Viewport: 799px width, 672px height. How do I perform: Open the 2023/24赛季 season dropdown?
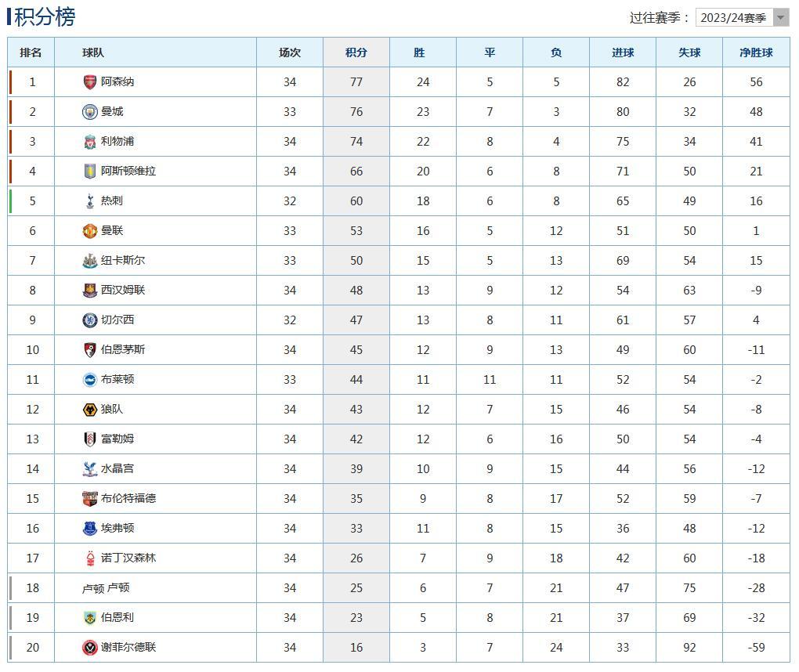coord(743,18)
